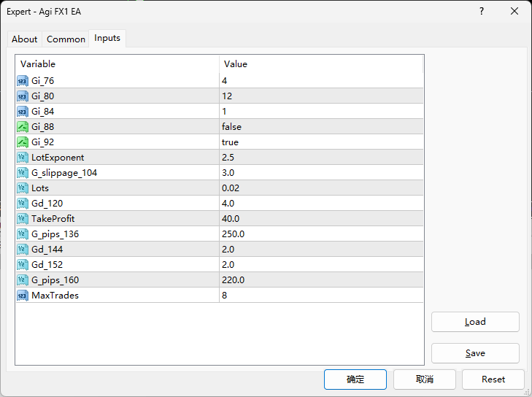Close the Expert dialog window
This screenshot has width=532, height=397.
click(514, 11)
